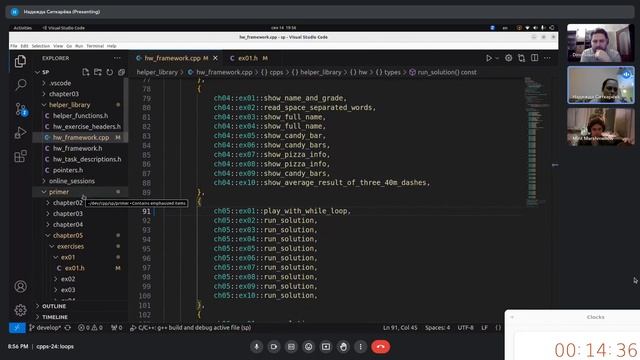Collapse all folders in Explorer

121,72
